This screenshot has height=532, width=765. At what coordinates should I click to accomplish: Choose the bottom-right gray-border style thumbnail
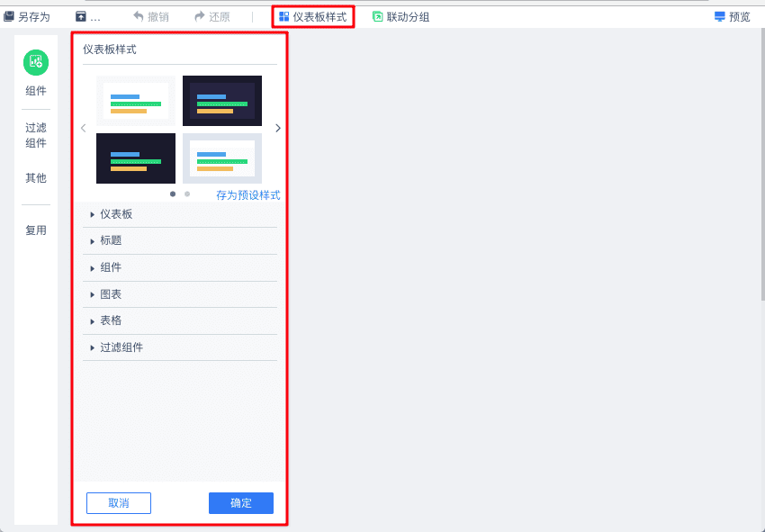[x=222, y=158]
